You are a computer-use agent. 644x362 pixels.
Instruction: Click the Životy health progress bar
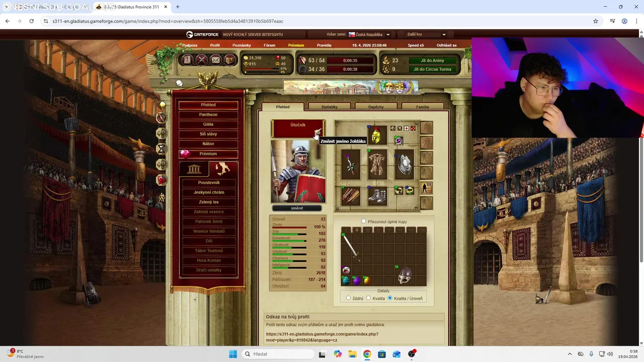click(289, 228)
